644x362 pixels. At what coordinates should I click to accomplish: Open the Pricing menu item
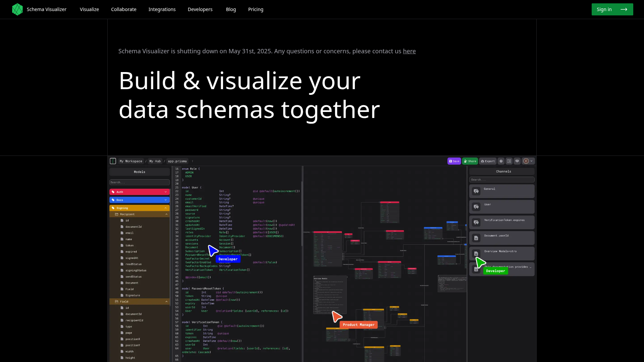[256, 9]
